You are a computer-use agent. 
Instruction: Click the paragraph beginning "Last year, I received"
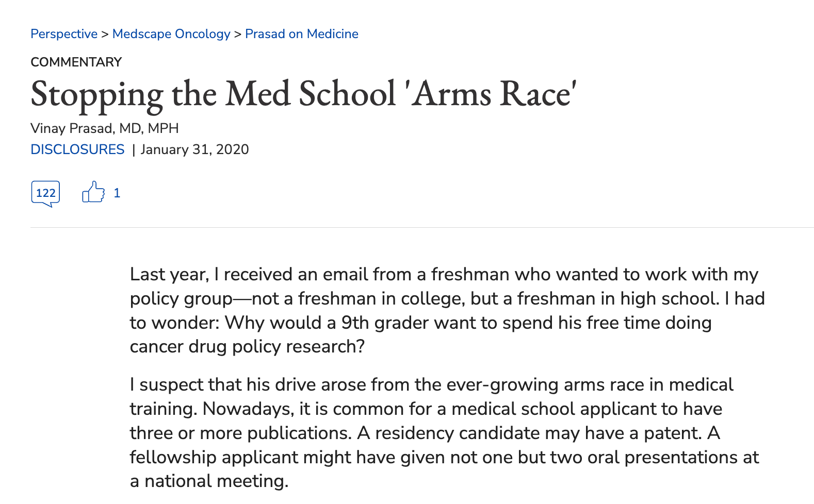click(x=447, y=310)
